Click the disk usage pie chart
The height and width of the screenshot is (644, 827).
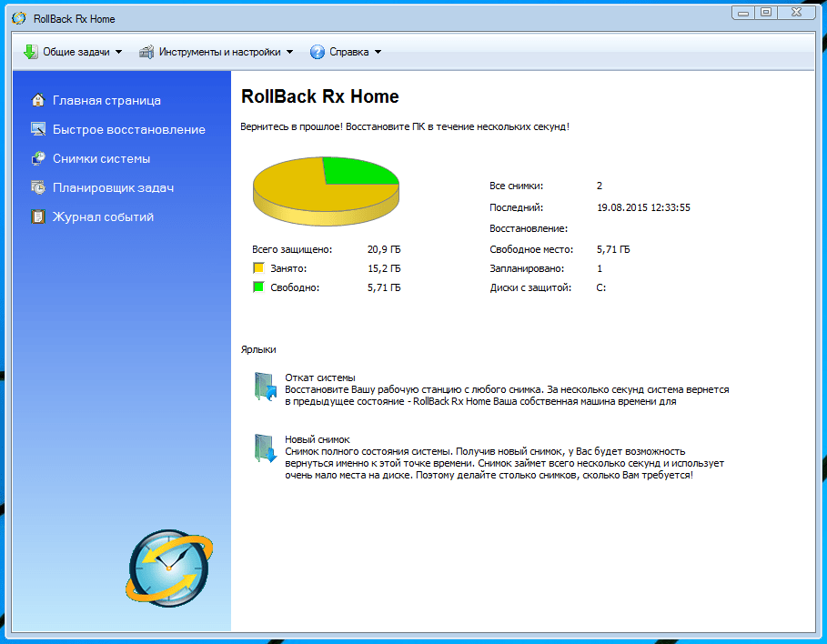click(325, 187)
